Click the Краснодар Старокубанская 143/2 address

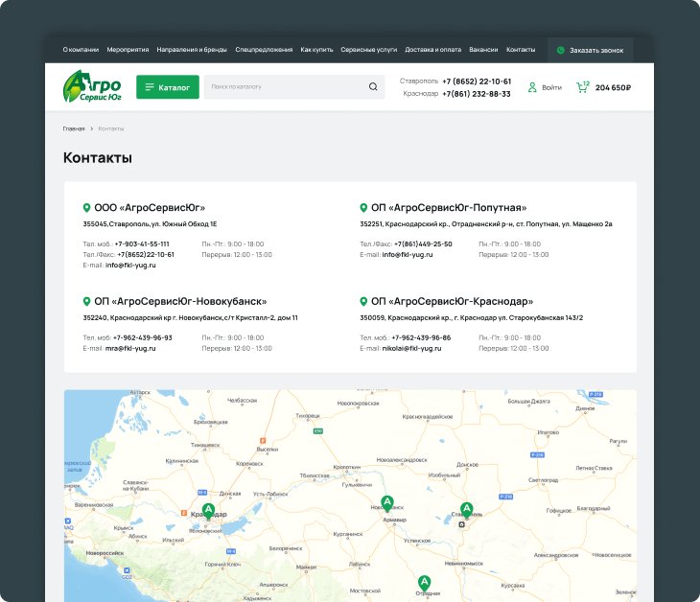pos(472,317)
